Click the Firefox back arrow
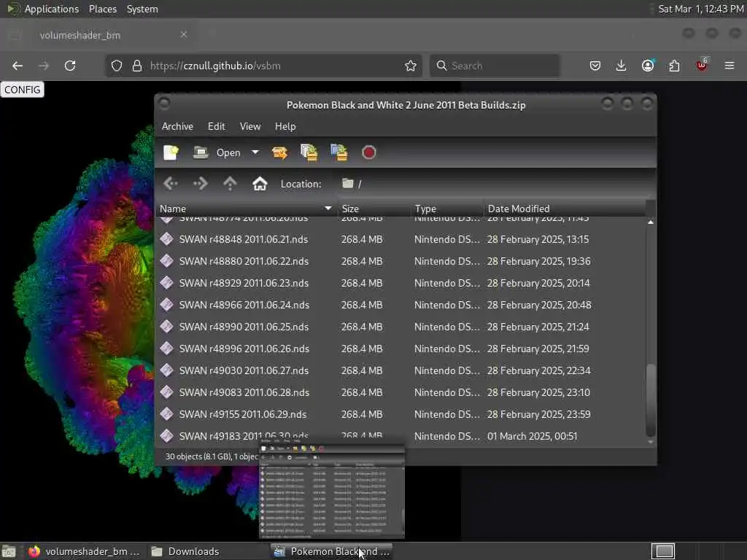Image resolution: width=747 pixels, height=560 pixels. point(18,66)
